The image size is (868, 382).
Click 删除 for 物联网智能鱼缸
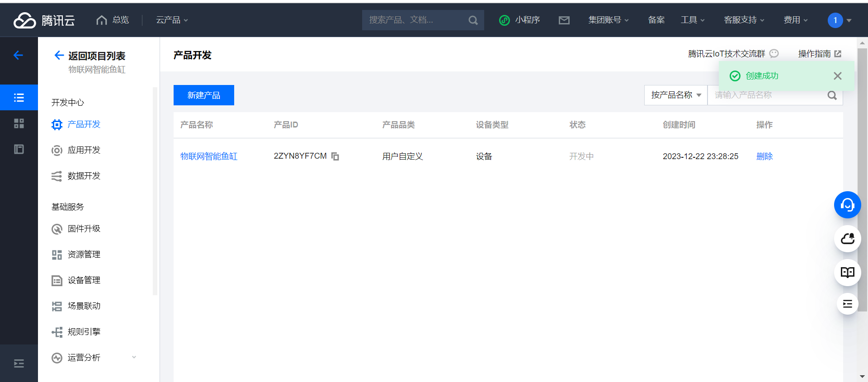point(764,156)
